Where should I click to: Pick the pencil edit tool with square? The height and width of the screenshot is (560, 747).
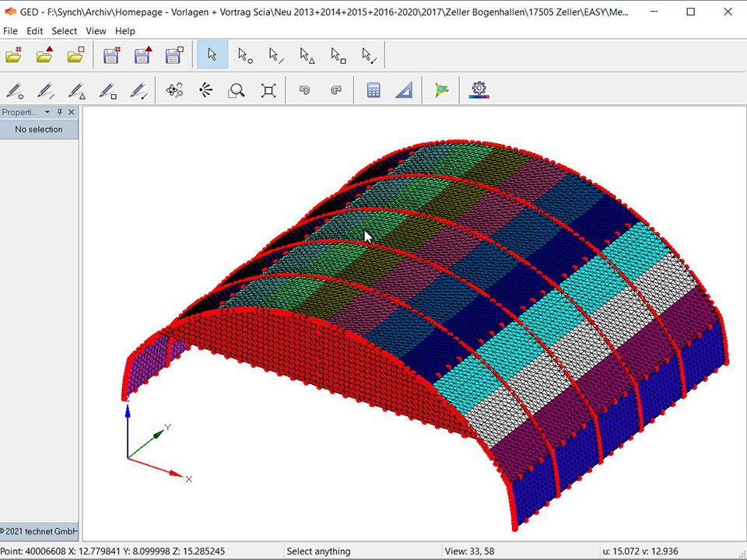click(x=108, y=90)
